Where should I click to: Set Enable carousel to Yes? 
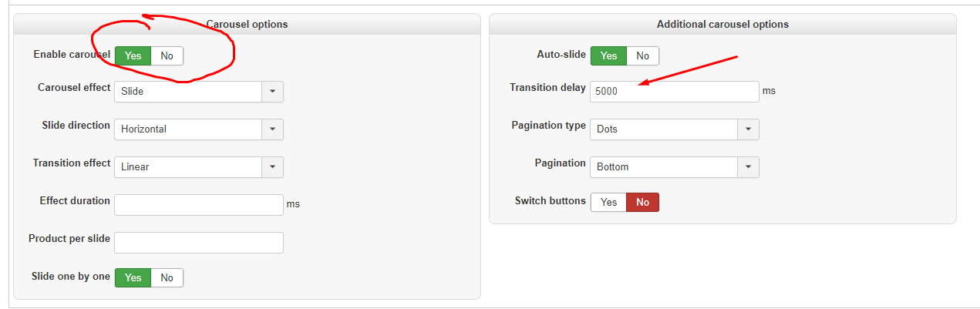tap(133, 55)
